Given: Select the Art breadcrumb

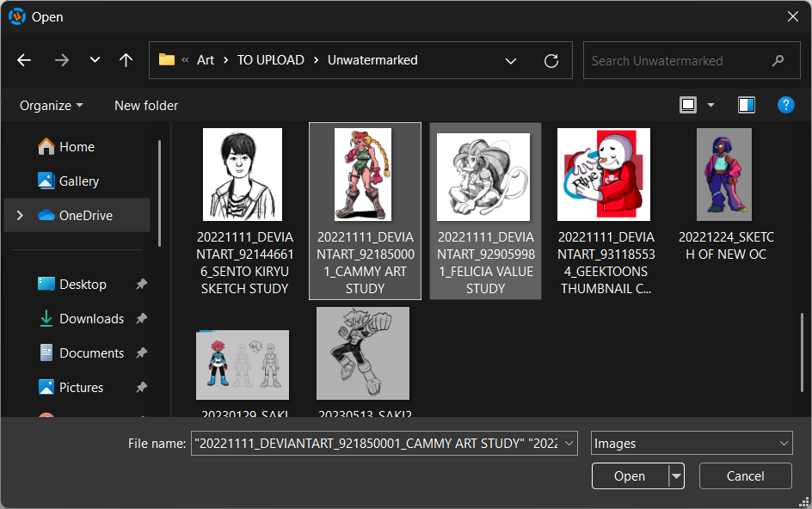Looking at the screenshot, I should [x=206, y=60].
